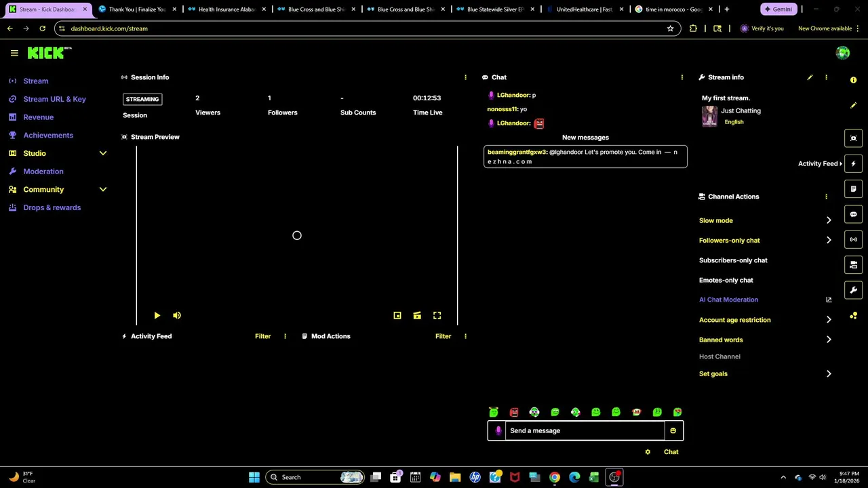Screen dimensions: 868x488
Task: Open Activity Feed three-dot options
Action: [x=285, y=336]
